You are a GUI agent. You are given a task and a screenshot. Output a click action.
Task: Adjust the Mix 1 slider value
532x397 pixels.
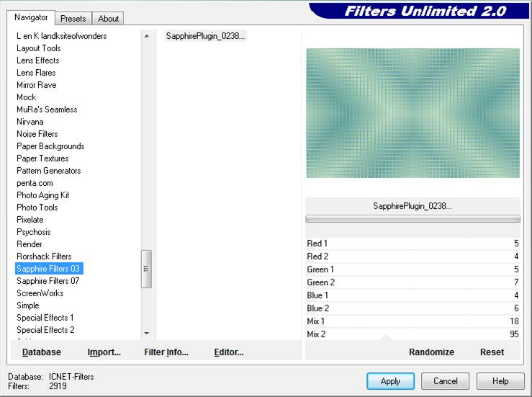click(412, 321)
